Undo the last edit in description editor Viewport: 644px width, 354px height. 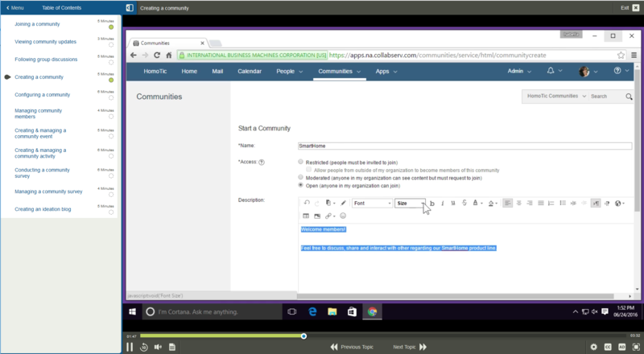(307, 203)
